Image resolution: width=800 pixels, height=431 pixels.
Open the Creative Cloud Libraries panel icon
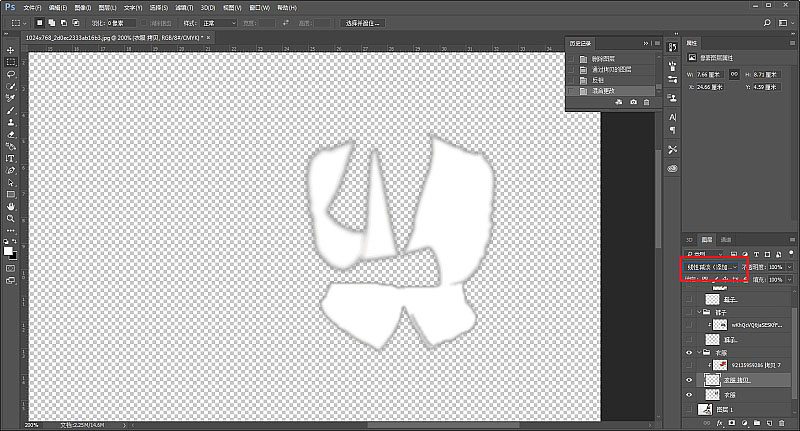672,168
